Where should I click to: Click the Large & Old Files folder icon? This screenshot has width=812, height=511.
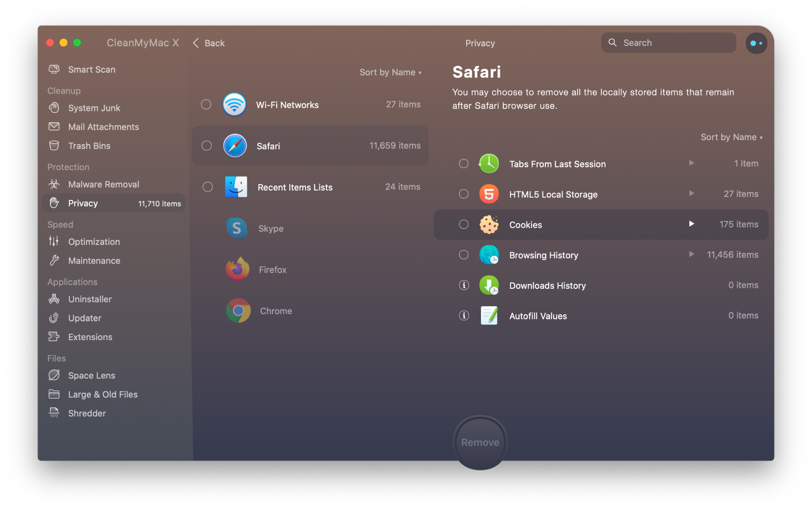[54, 394]
